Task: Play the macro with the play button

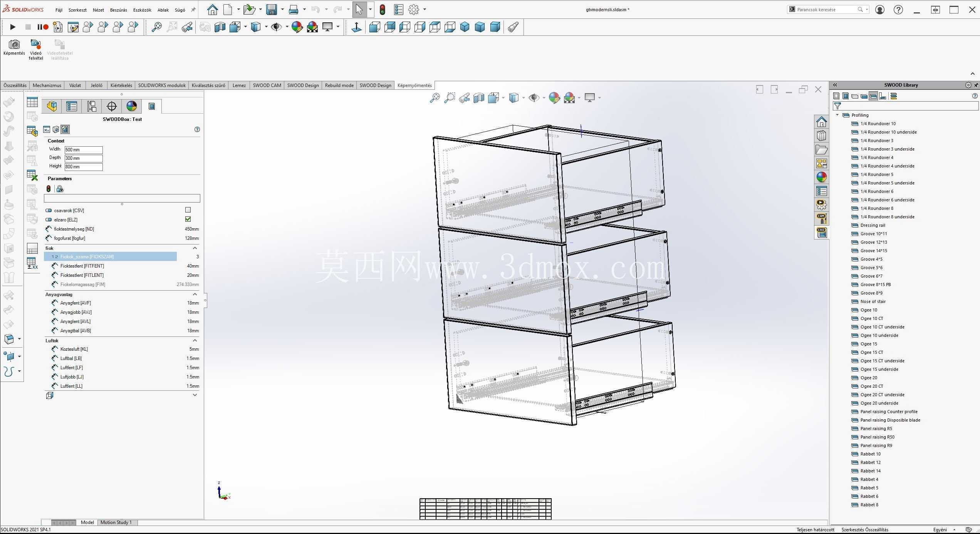Action: pos(12,27)
